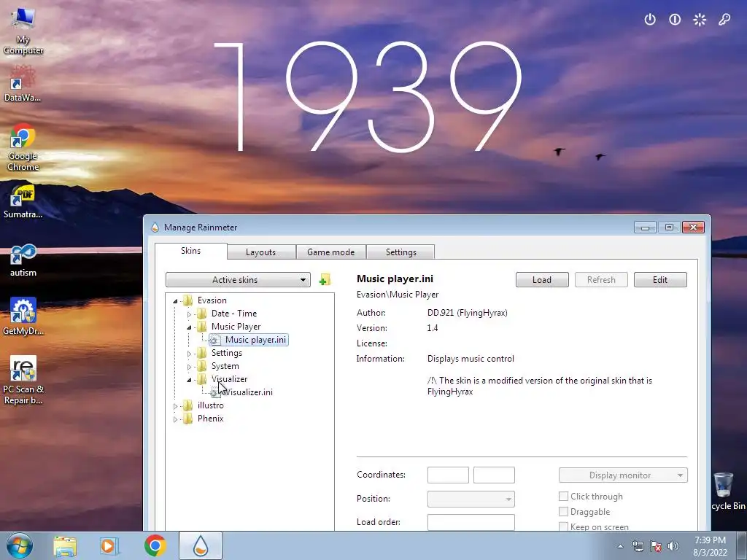The width and height of the screenshot is (747, 560).
Task: Open the Sumatra PDF desktop shortcut
Action: pyautogui.click(x=23, y=201)
